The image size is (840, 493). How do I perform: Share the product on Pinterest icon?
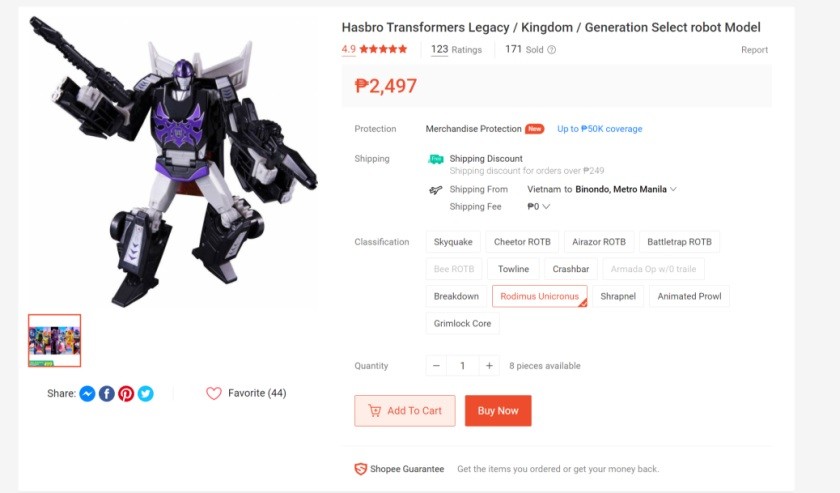pyautogui.click(x=126, y=394)
